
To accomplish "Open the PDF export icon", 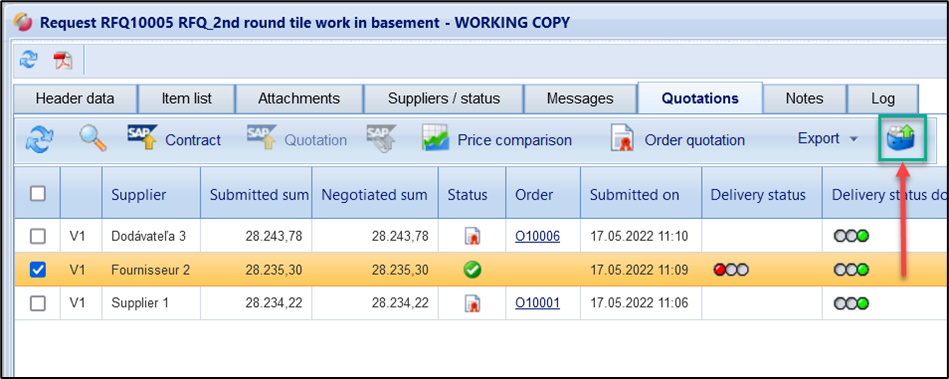I will (63, 60).
